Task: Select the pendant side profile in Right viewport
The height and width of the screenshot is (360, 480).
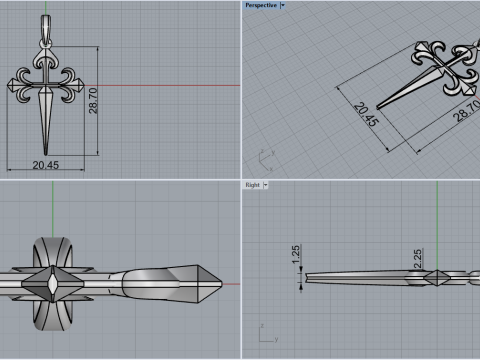Action: (393, 278)
